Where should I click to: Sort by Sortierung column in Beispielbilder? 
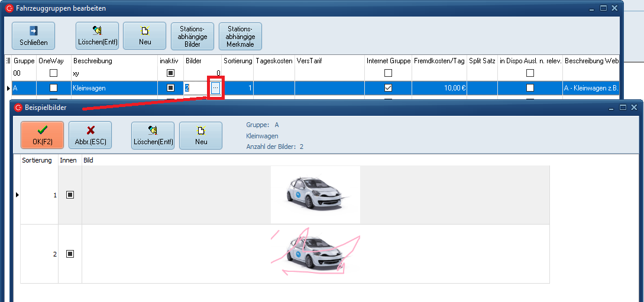tap(37, 160)
